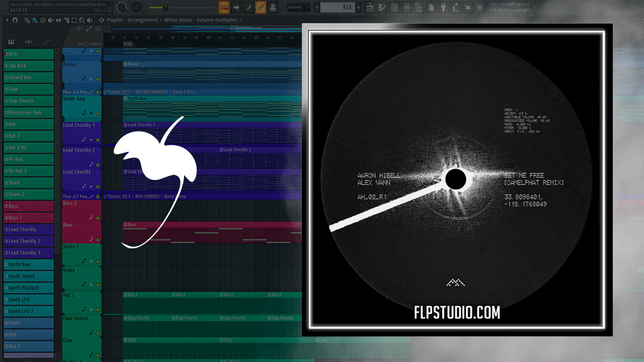The width and height of the screenshot is (644, 362).
Task: Select the Slice tool in playlist
Action: (x=66, y=20)
